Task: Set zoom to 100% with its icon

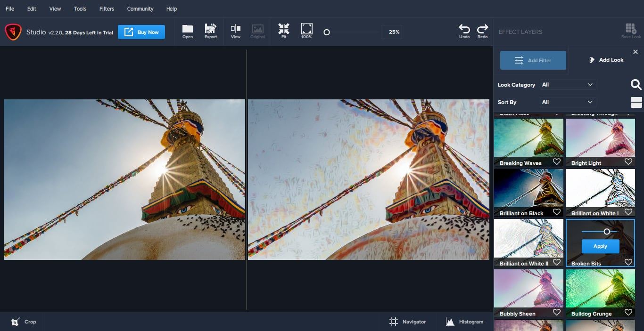Action: (306, 31)
